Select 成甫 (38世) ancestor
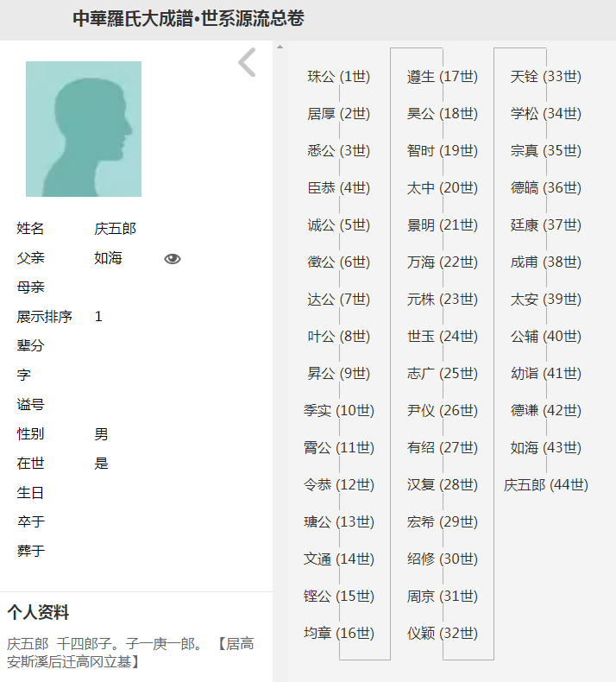The width and height of the screenshot is (616, 682). coord(545,262)
